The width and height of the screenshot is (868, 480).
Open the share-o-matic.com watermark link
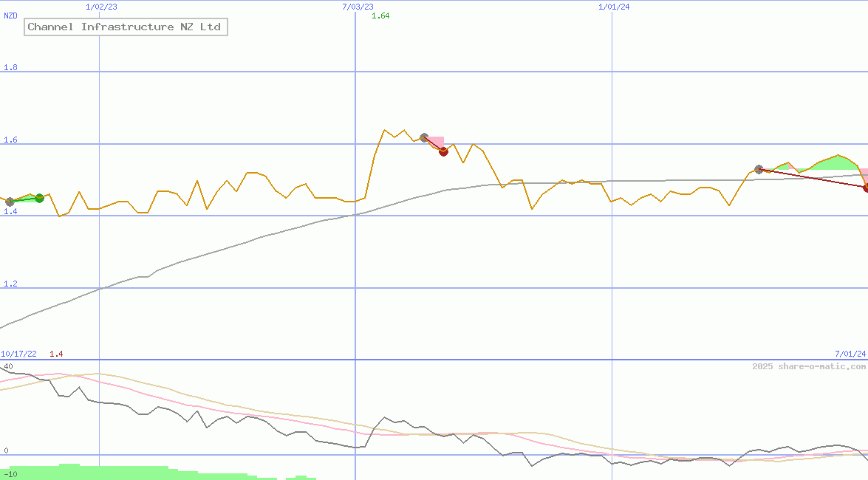[809, 366]
